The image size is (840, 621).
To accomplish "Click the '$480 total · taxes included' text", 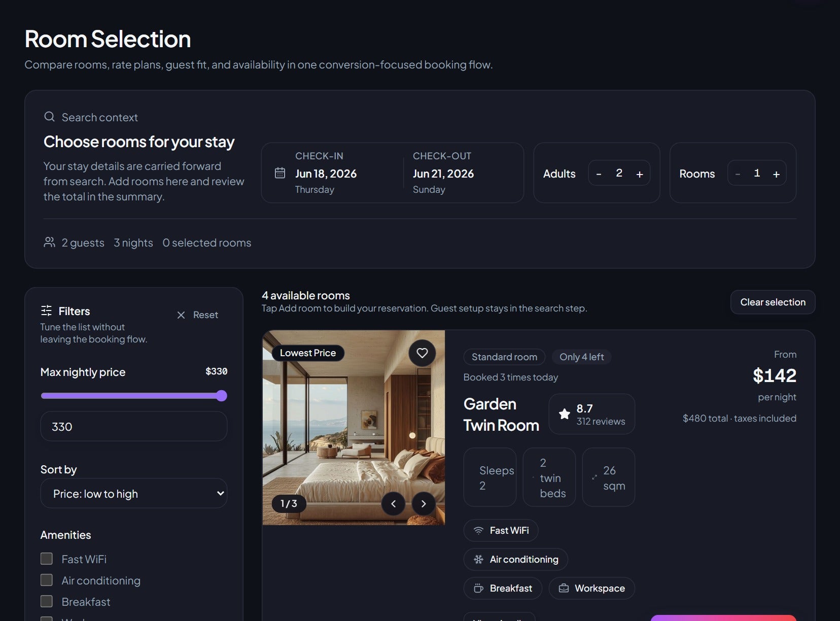I will pos(739,419).
